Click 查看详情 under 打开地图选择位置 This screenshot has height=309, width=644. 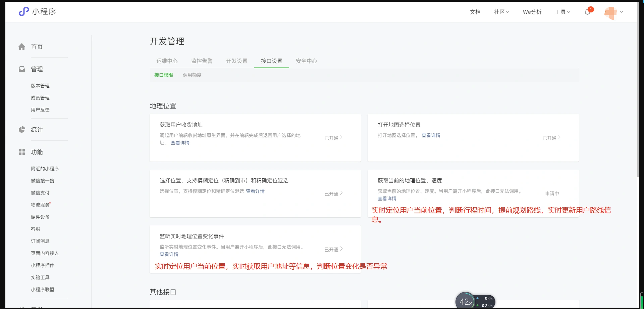[x=431, y=135]
